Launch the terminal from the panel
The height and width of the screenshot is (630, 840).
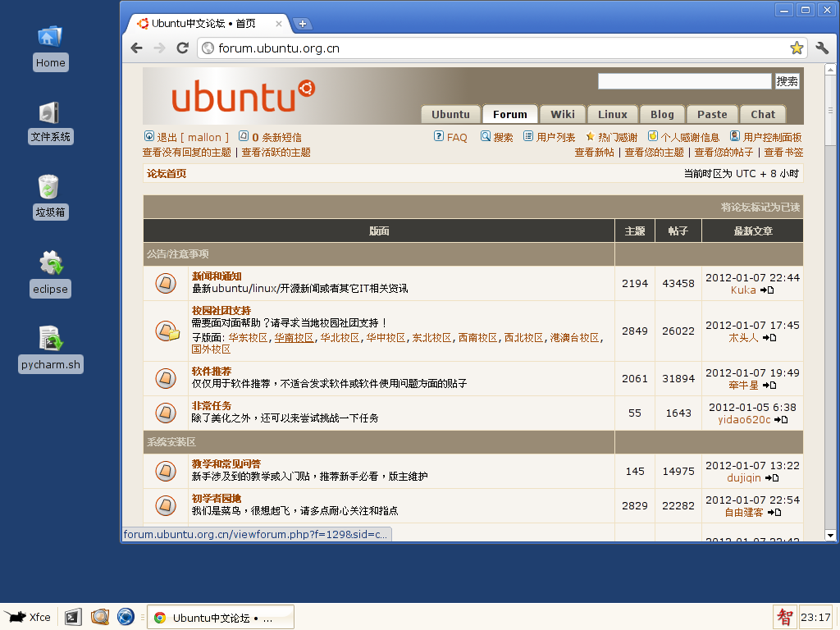[x=73, y=617]
